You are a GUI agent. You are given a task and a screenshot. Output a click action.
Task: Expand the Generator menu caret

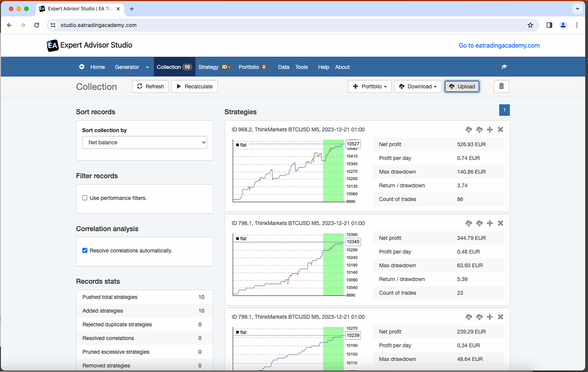[x=147, y=67]
